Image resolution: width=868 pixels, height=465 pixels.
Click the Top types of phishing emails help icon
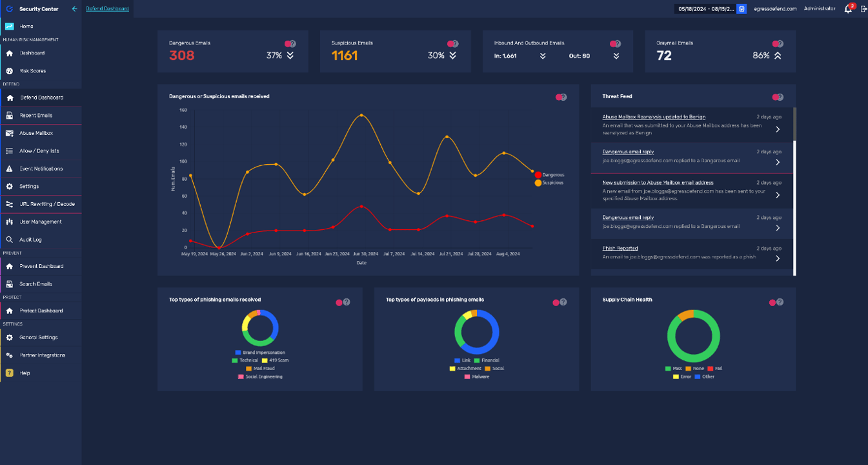[x=347, y=302]
